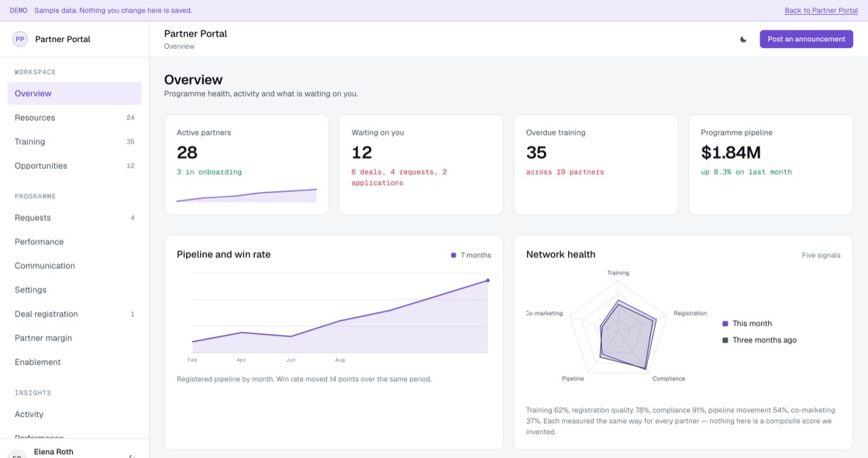Open Deal registration in the sidebar
The width and height of the screenshot is (868, 458).
click(74, 314)
